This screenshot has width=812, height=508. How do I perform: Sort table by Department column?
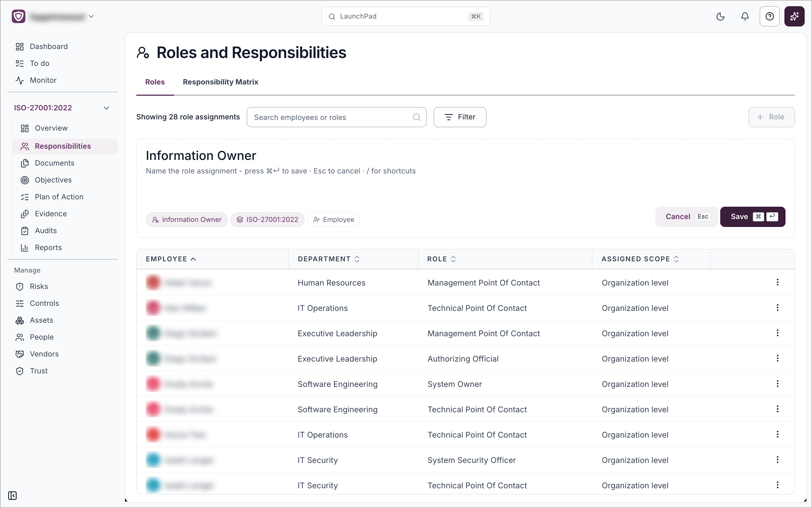[x=329, y=259]
